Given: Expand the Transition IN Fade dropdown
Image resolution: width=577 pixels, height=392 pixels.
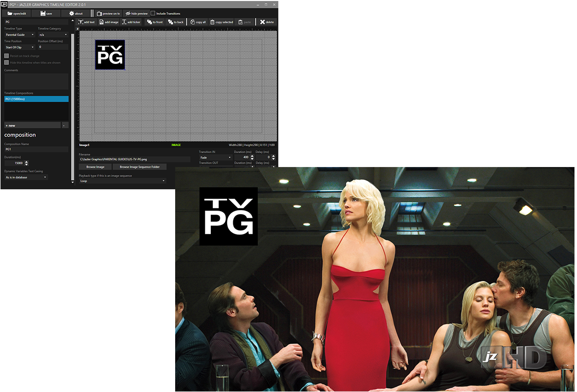Looking at the screenshot, I should (x=229, y=157).
